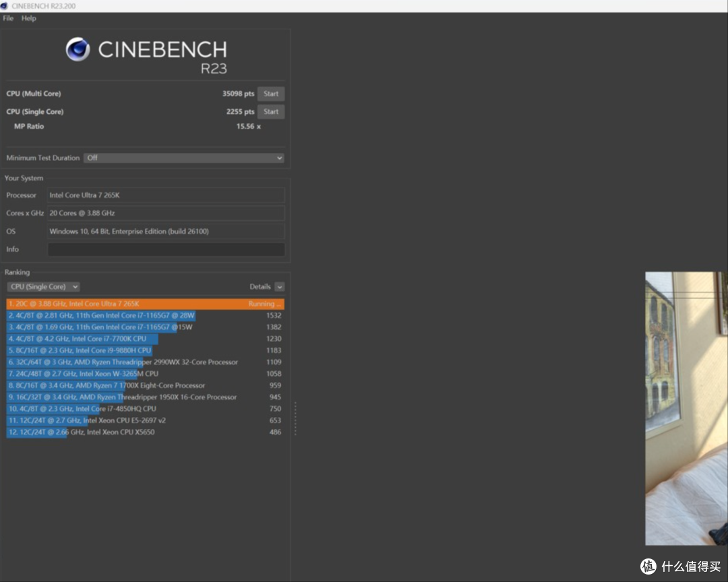Click the Cinebench R23 logo sphere
The width and height of the screenshot is (728, 582).
tap(78, 49)
